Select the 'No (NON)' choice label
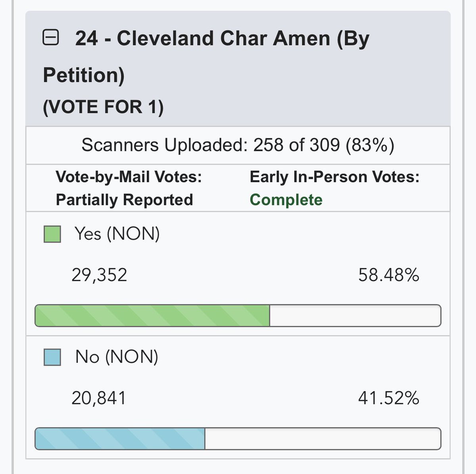Image resolution: width=476 pixels, height=474 pixels. tap(116, 357)
